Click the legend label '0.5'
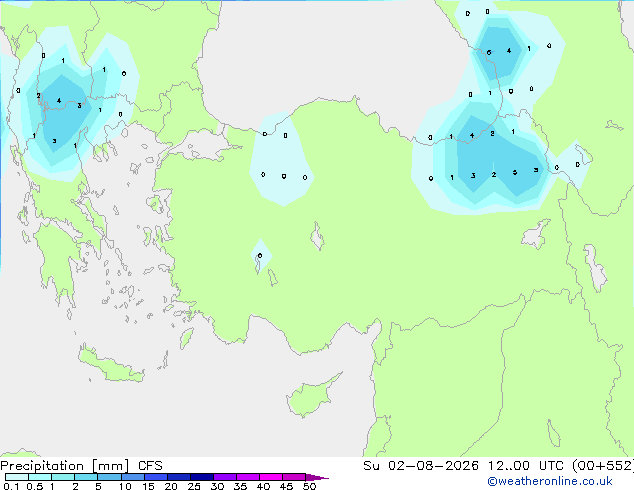 pos(35,486)
